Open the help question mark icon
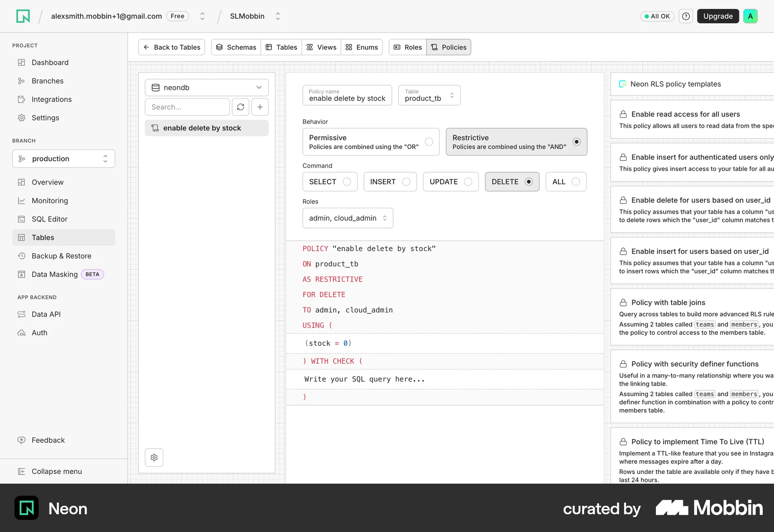774x532 pixels. [x=686, y=16]
